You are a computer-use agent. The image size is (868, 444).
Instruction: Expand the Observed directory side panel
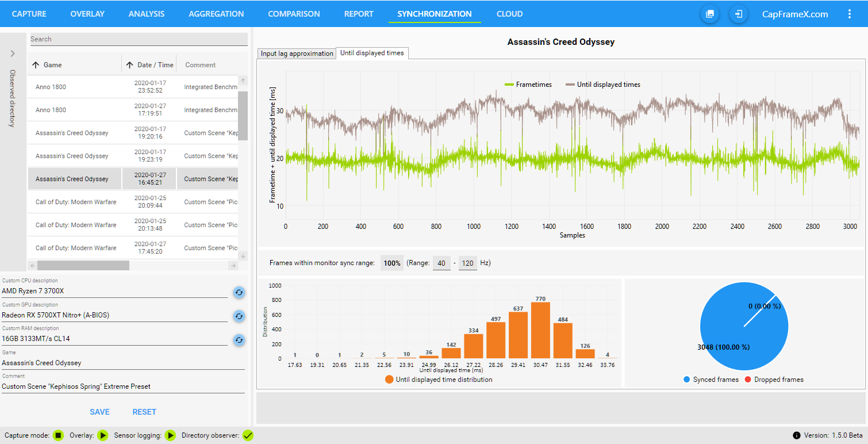point(13,53)
